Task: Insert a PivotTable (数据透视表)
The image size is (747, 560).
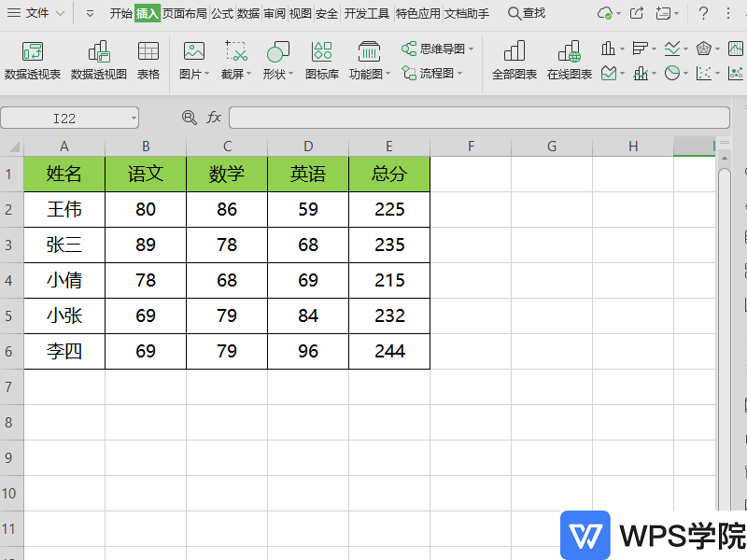Action: point(34,58)
